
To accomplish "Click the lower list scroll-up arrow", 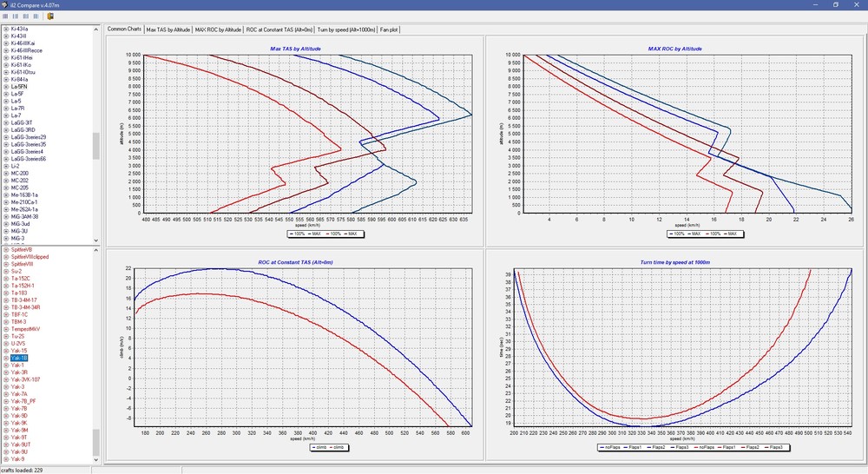I will (x=95, y=251).
